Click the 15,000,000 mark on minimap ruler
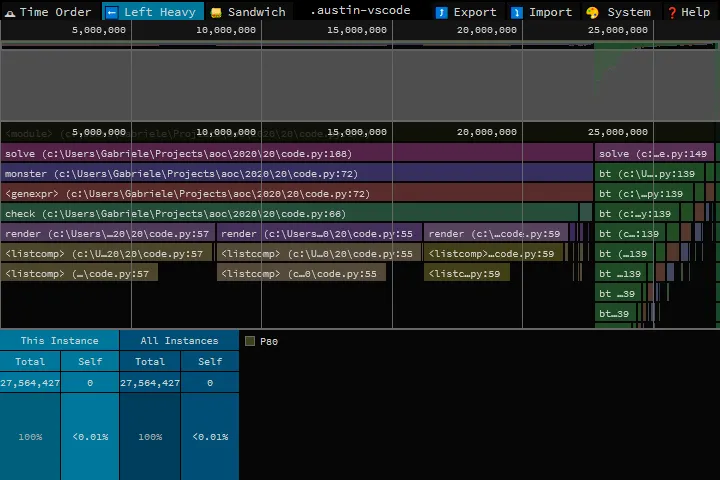This screenshot has height=480, width=720. (357, 30)
